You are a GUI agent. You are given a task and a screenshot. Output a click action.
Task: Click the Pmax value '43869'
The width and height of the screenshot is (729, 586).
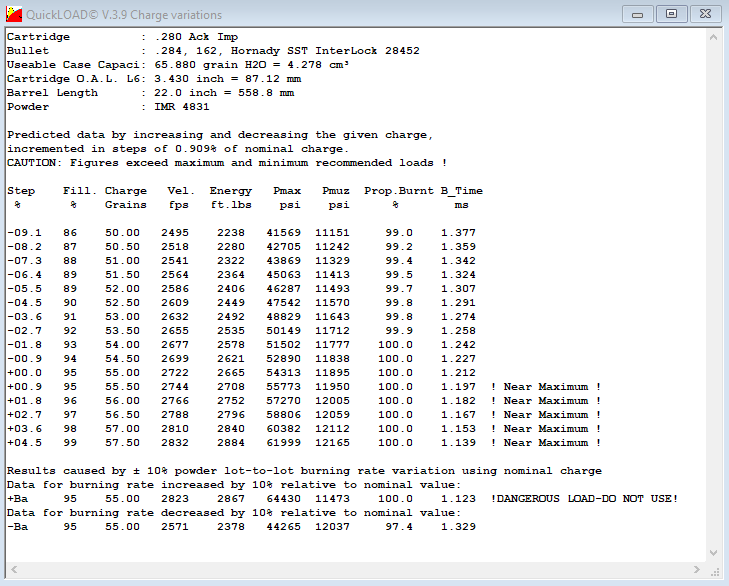[x=284, y=260]
